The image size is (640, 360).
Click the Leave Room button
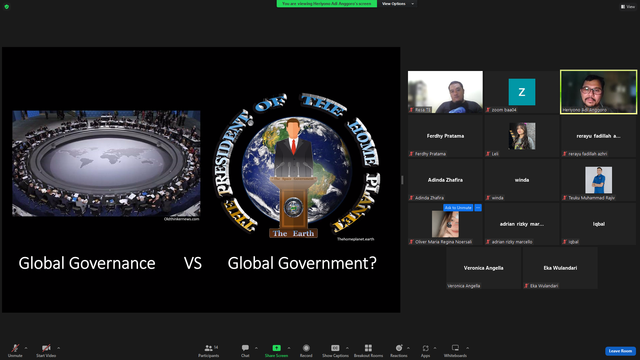tap(620, 351)
